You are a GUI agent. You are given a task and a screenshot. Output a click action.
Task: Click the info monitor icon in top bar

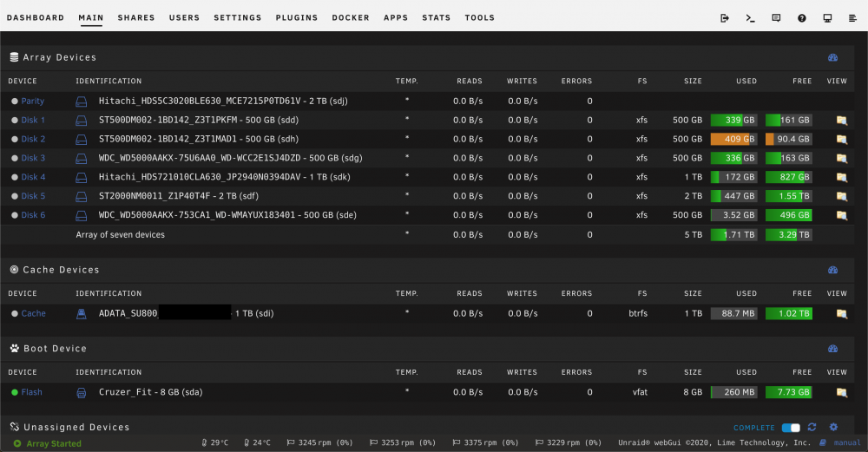(x=827, y=18)
